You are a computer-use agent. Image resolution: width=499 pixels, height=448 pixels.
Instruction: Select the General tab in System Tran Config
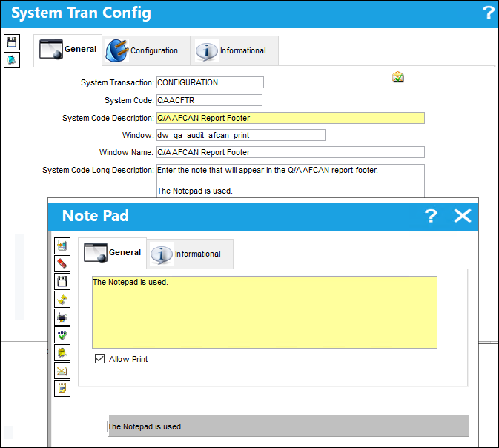click(x=67, y=50)
